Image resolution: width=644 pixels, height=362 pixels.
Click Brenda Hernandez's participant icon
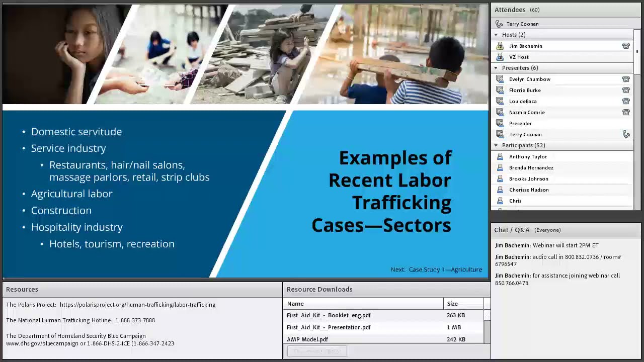500,167
